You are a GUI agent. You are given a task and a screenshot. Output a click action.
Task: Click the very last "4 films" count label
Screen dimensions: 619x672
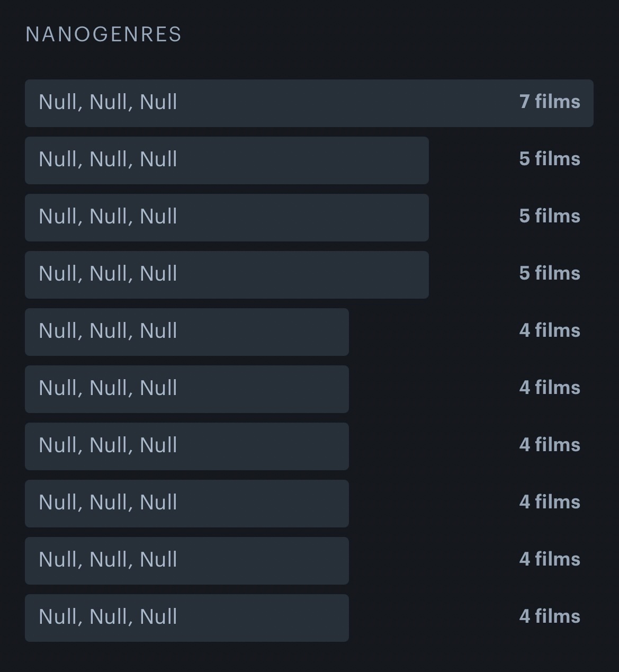pyautogui.click(x=550, y=616)
